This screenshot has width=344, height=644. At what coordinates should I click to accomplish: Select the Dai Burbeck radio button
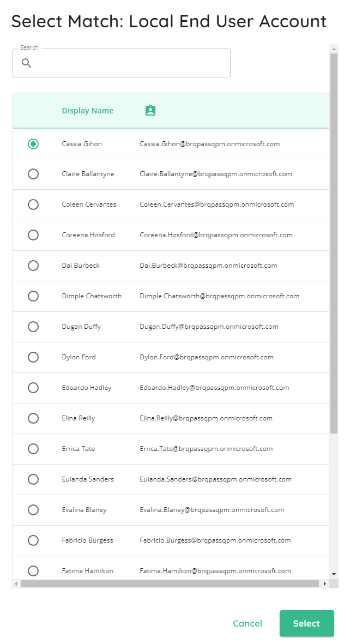click(x=33, y=266)
